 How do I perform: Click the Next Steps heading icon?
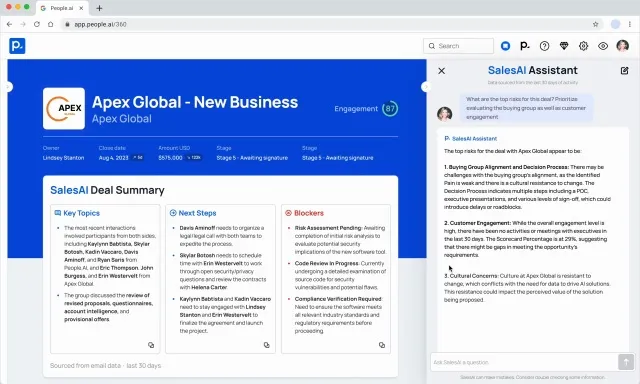click(x=173, y=213)
